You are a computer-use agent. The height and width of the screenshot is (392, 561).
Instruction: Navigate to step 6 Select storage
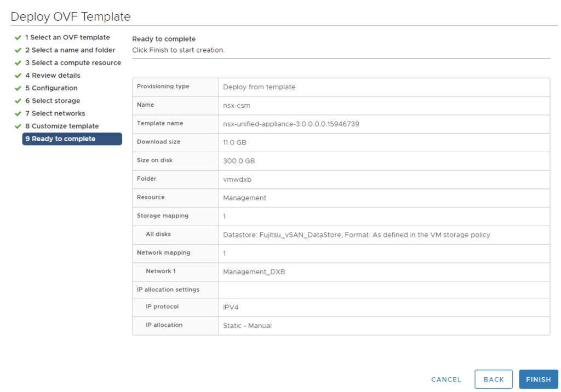(x=52, y=101)
